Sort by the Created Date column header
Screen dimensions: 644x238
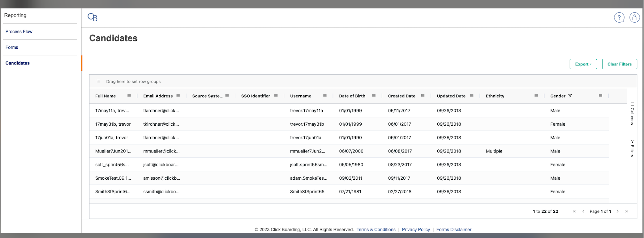coord(401,96)
